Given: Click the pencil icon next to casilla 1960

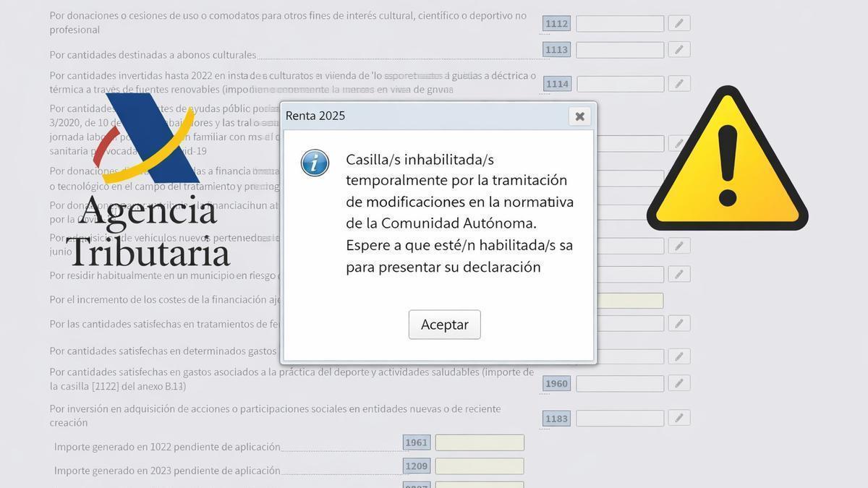Looking at the screenshot, I should 678,383.
